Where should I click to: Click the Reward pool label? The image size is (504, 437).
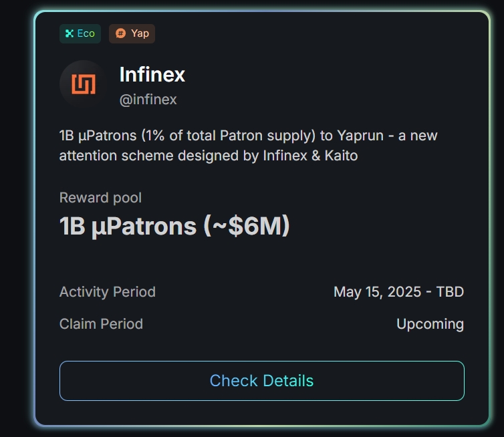[100, 198]
